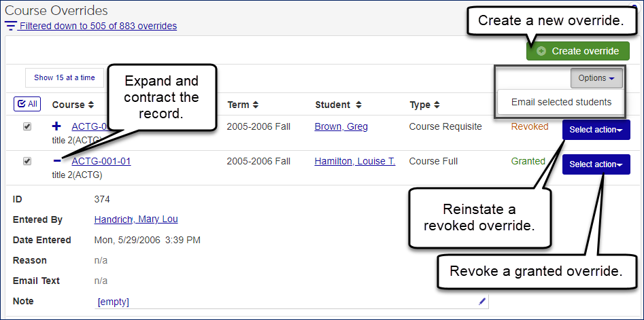Open Select action for revoked override
Viewport: 644px width, 320px height.
(x=596, y=130)
